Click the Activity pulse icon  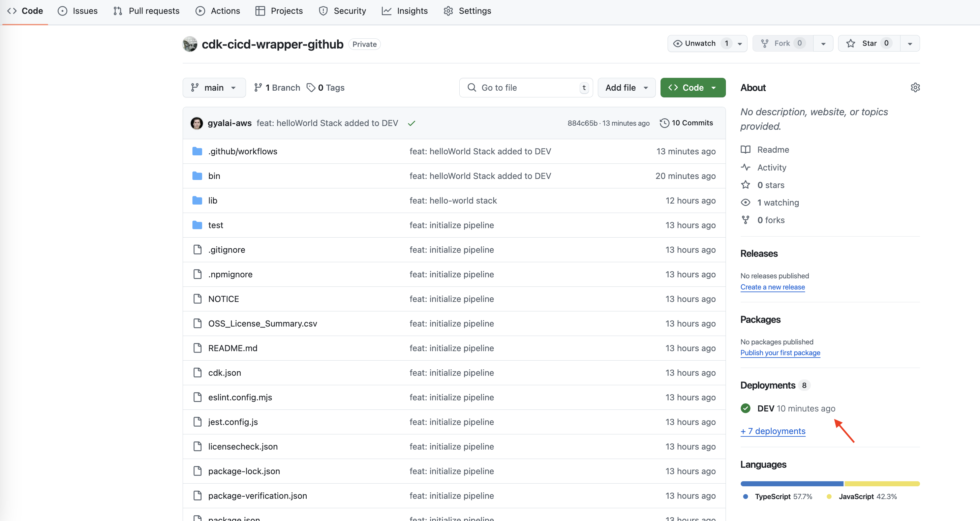coord(745,167)
